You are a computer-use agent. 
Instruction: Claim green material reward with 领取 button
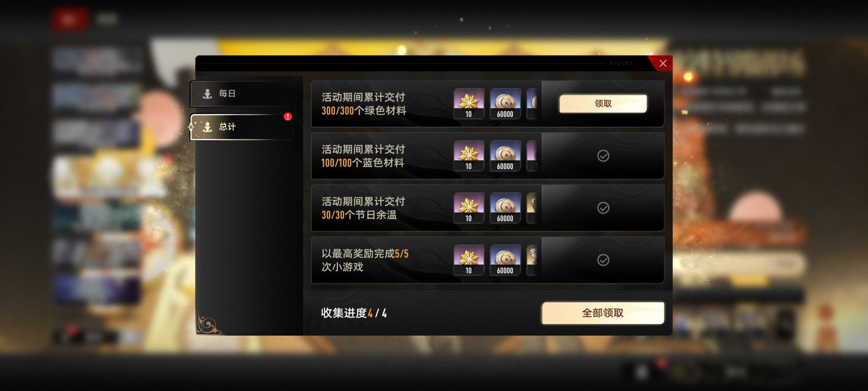(x=603, y=103)
